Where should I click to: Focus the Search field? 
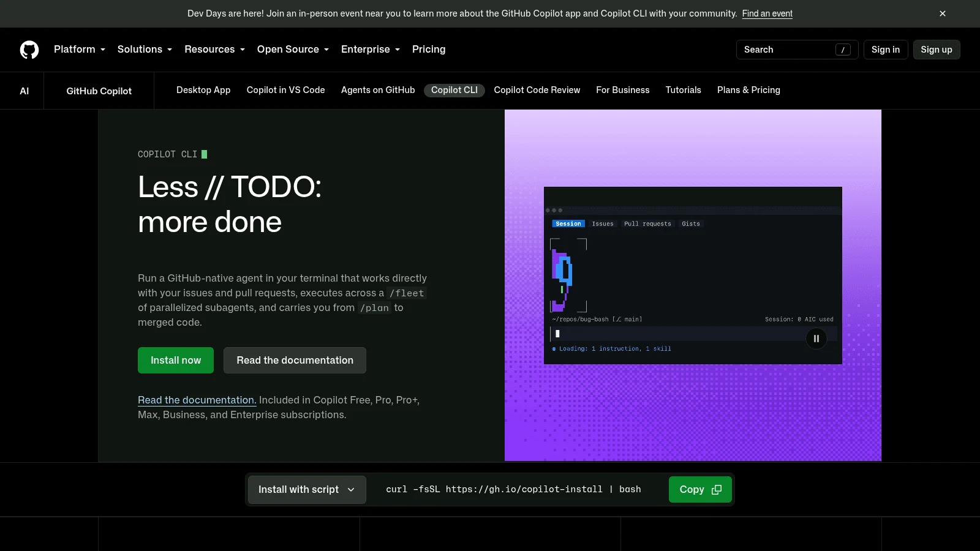pos(797,50)
